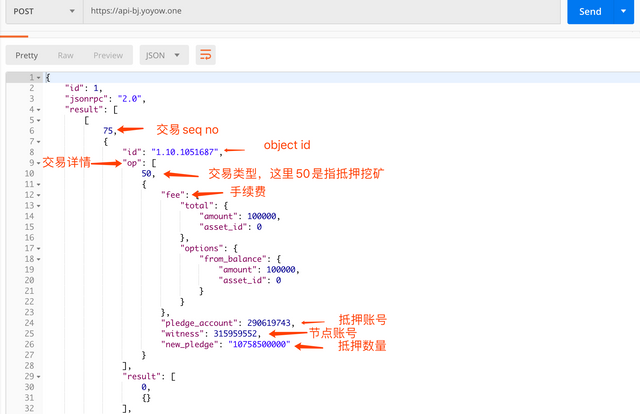Click the witness value 315959552
Viewport: 640px width, 414px height.
(236, 334)
